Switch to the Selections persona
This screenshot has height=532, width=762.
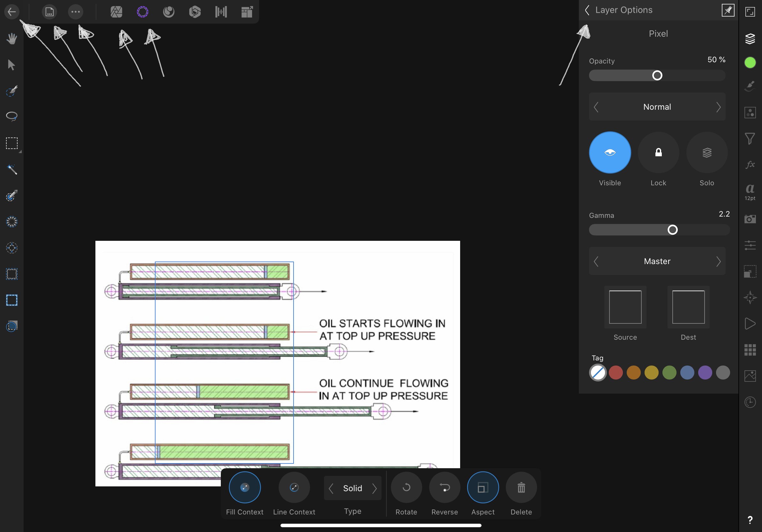pos(142,12)
